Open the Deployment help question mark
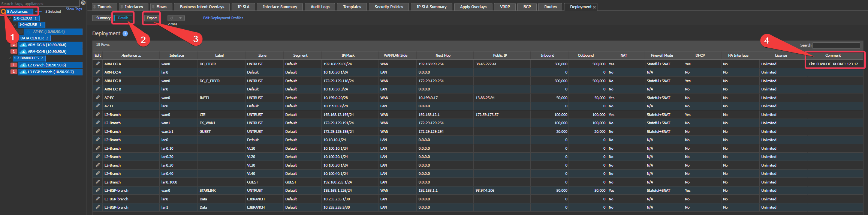The height and width of the screenshot is (215, 868). coord(125,33)
